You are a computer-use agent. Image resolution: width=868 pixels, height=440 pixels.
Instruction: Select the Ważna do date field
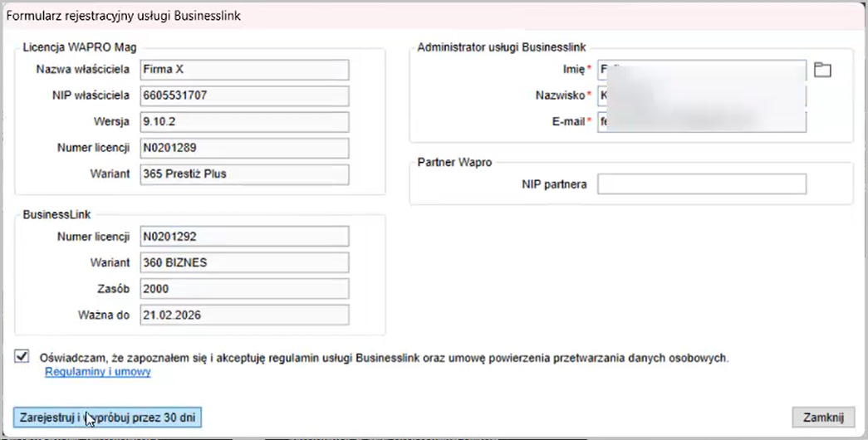(x=244, y=315)
